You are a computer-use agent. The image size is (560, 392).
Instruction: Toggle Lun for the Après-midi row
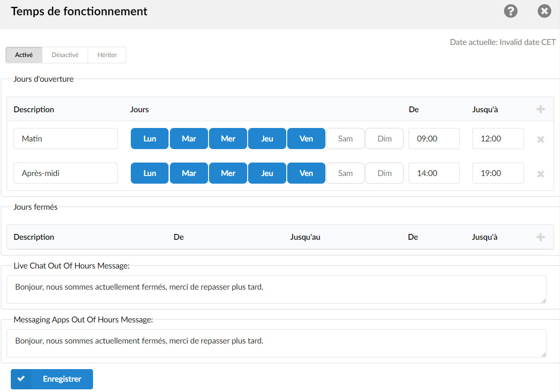click(150, 173)
